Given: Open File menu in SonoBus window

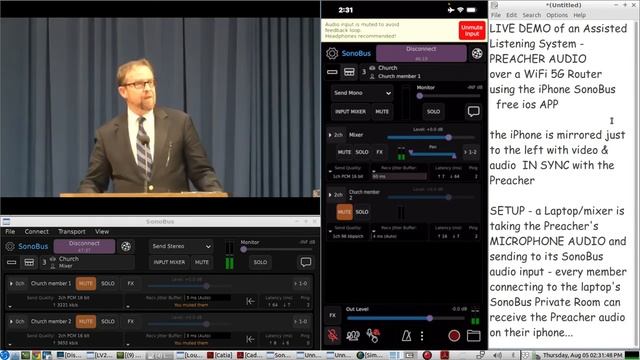Looking at the screenshot, I should tap(10, 231).
